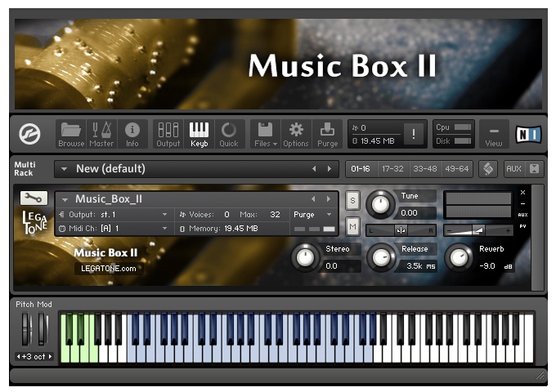556x392 pixels.
Task: Switch to rack page 33-48
Action: pyautogui.click(x=425, y=169)
